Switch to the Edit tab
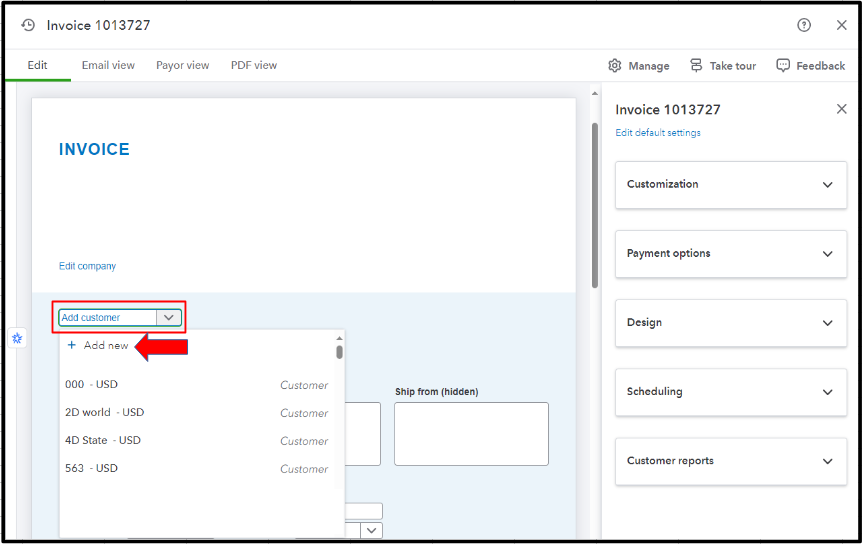This screenshot has height=544, width=862. click(37, 65)
